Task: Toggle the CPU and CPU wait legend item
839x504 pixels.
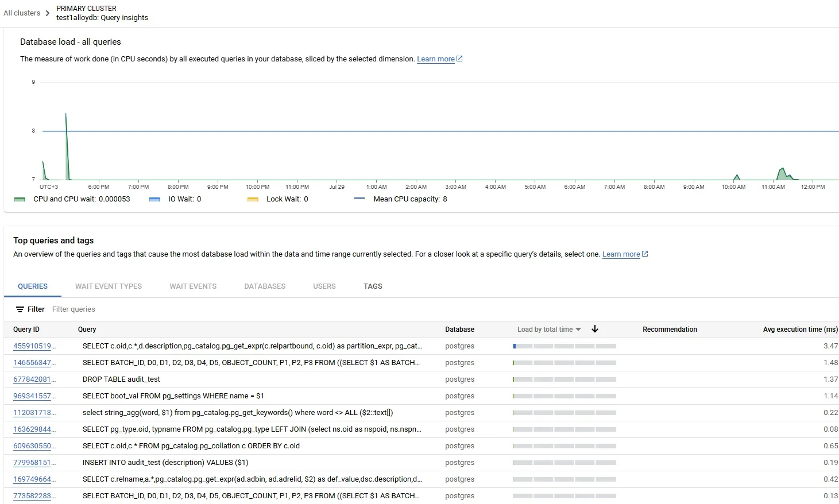Action: coord(20,199)
